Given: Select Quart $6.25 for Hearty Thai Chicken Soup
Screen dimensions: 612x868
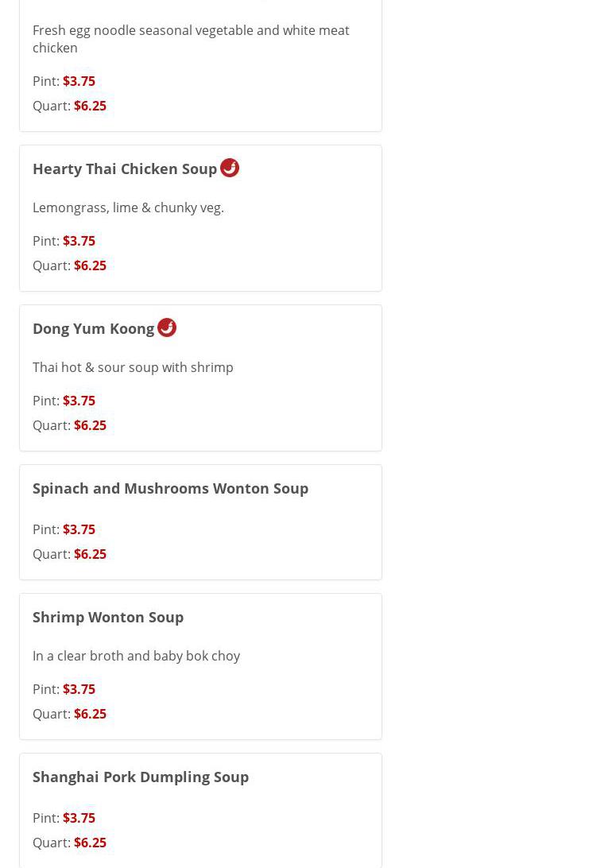Looking at the screenshot, I should (90, 265).
